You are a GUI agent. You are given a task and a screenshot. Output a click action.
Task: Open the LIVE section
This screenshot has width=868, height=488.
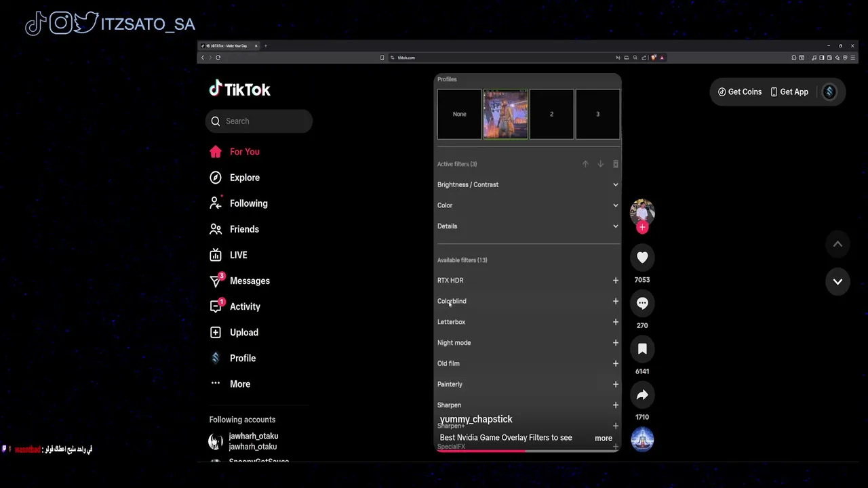(x=229, y=255)
